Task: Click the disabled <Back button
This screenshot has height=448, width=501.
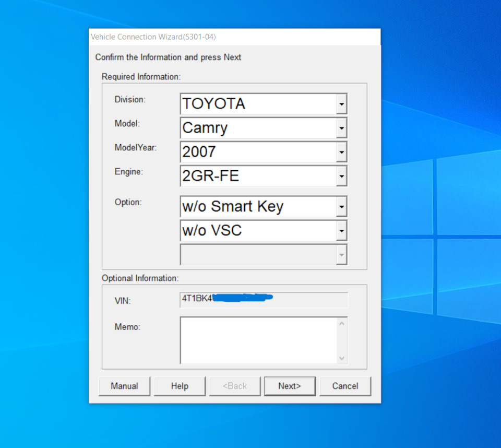Action: [x=235, y=386]
